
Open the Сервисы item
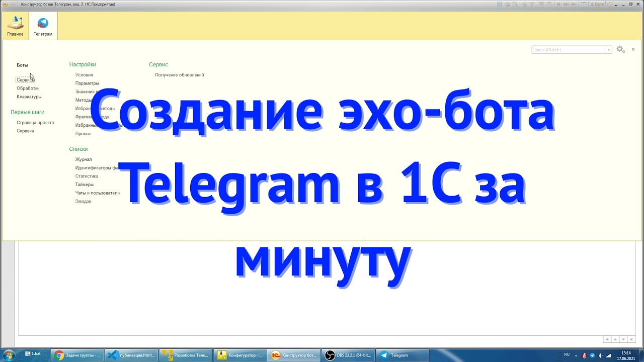[26, 80]
